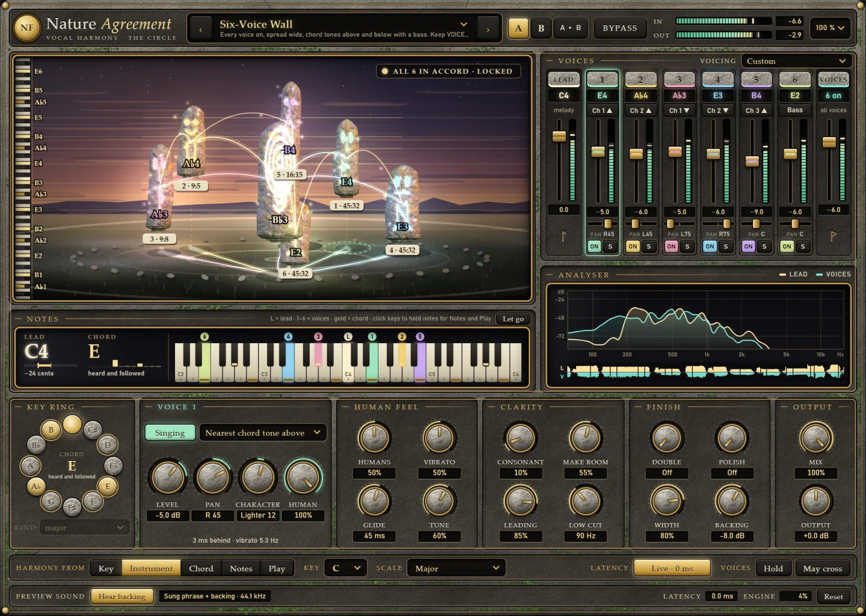Select voice 1 channel tab
Image resolution: width=866 pixels, height=616 pixels.
(602, 79)
